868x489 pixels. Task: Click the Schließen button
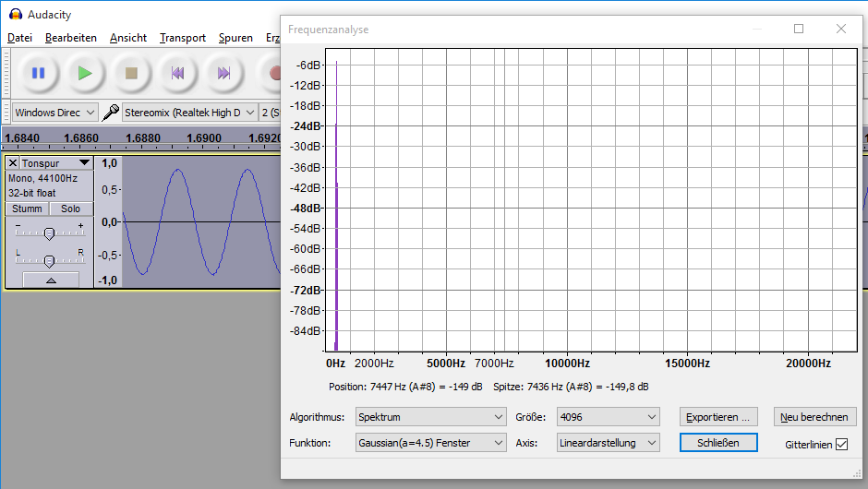(718, 443)
